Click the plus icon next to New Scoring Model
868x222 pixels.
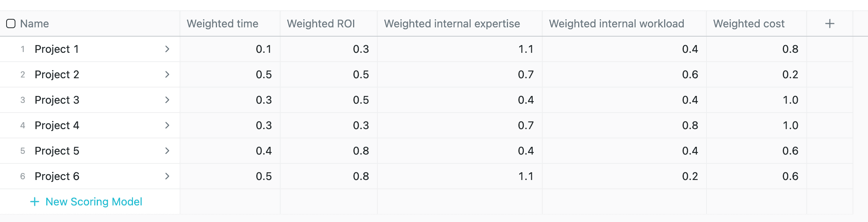click(35, 201)
